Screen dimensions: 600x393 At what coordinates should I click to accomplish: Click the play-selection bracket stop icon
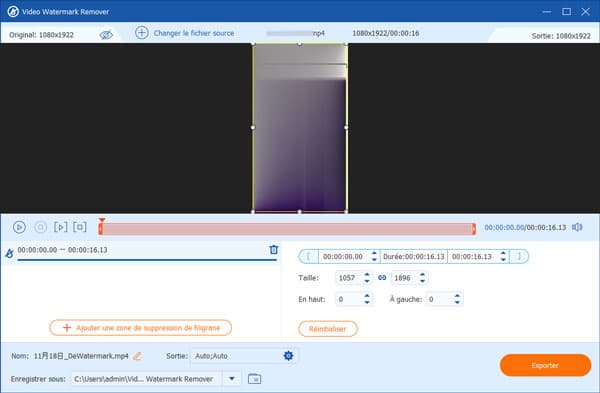click(80, 227)
